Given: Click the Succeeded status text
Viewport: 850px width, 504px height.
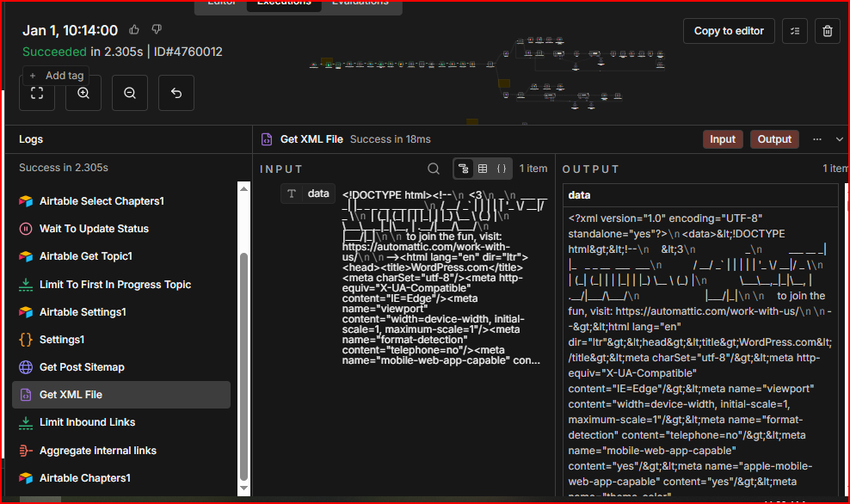Looking at the screenshot, I should (x=54, y=52).
